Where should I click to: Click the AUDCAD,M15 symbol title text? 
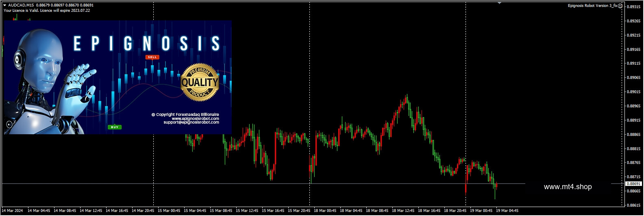coord(21,5)
